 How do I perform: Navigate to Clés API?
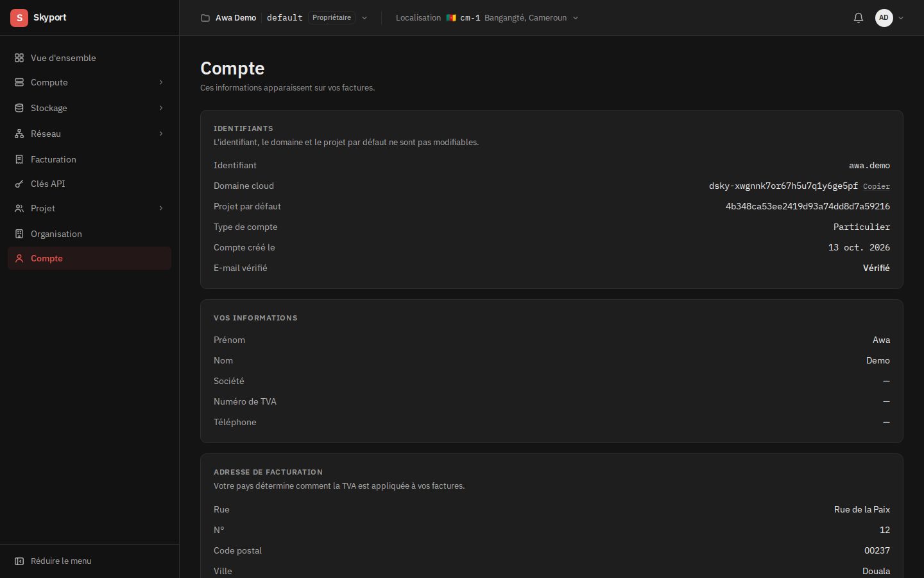pyautogui.click(x=89, y=184)
